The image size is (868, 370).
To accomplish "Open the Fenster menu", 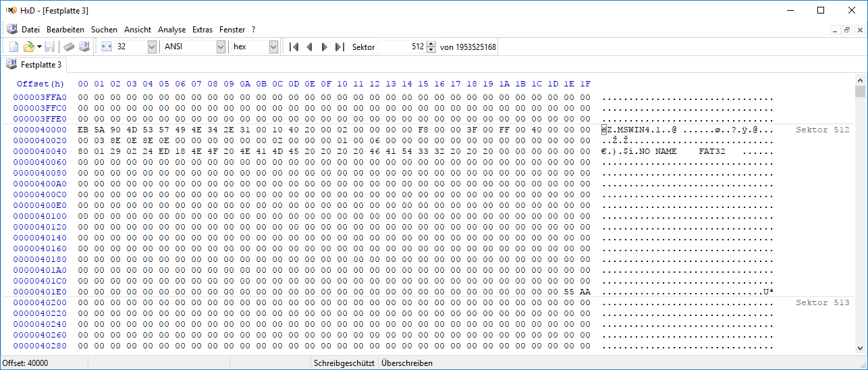I will [x=232, y=30].
